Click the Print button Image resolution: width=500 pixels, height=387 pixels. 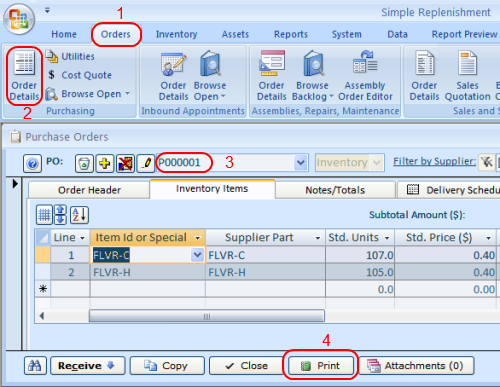(321, 366)
